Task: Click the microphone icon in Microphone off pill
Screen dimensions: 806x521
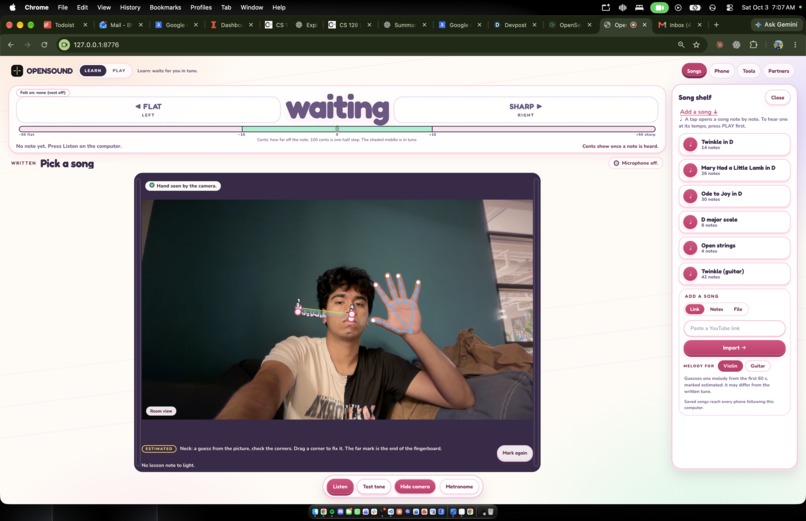Action: 616,163
